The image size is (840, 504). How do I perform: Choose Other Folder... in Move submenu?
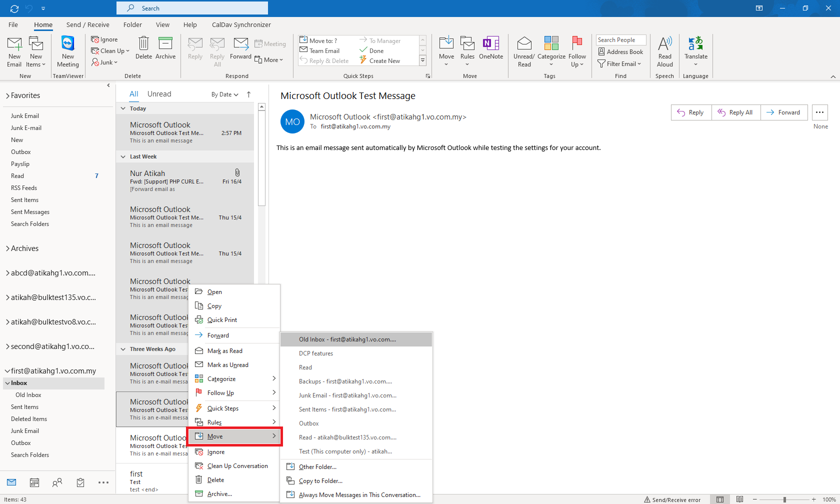tap(317, 467)
